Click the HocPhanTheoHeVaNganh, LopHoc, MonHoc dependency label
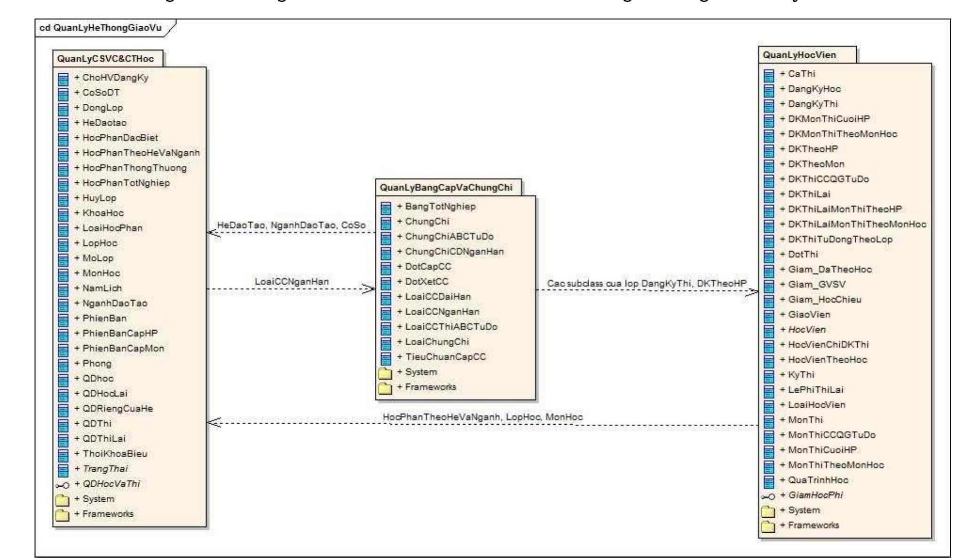Screen dimensions: 963x560 483,417
